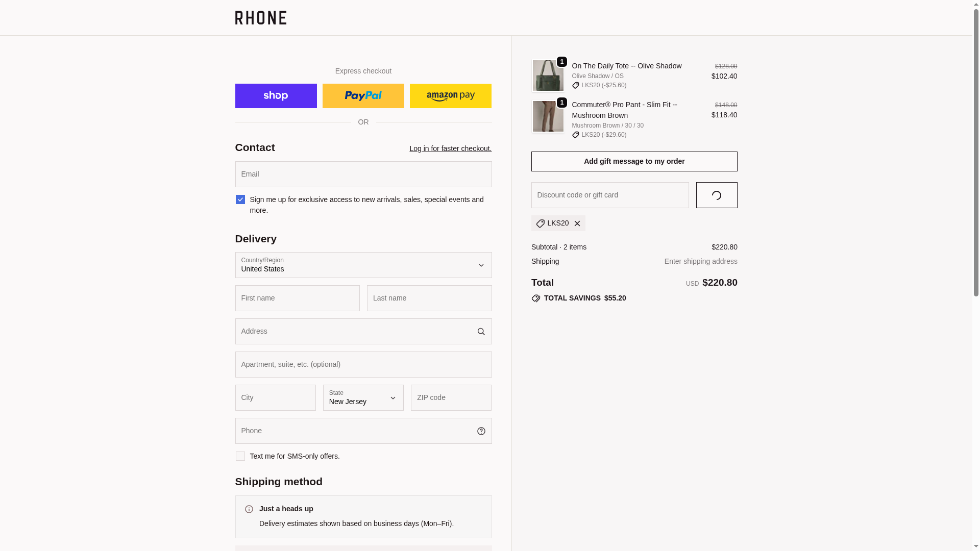The width and height of the screenshot is (980, 551).
Task: Click Log in for faster checkout
Action: pyautogui.click(x=450, y=148)
